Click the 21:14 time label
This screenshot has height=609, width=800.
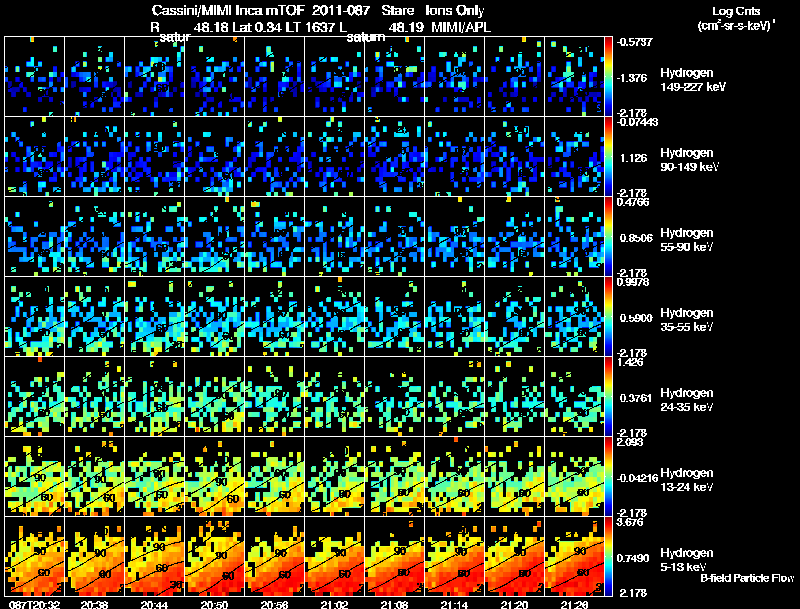[455, 604]
